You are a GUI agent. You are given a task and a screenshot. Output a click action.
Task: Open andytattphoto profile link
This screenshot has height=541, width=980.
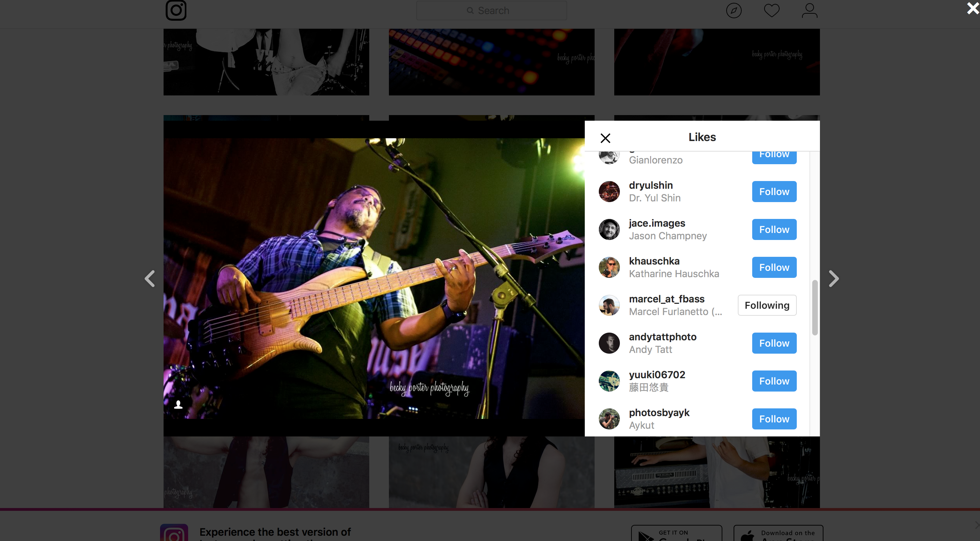click(663, 337)
